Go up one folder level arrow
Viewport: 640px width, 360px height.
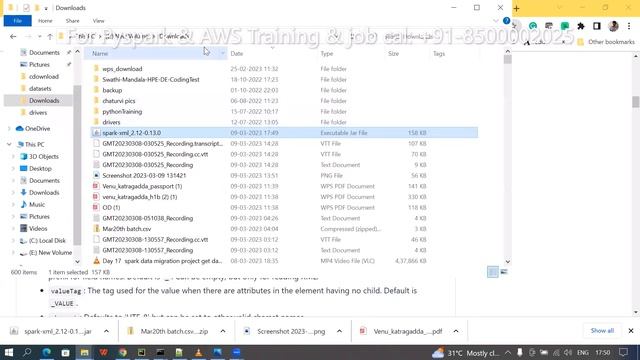coord(50,37)
